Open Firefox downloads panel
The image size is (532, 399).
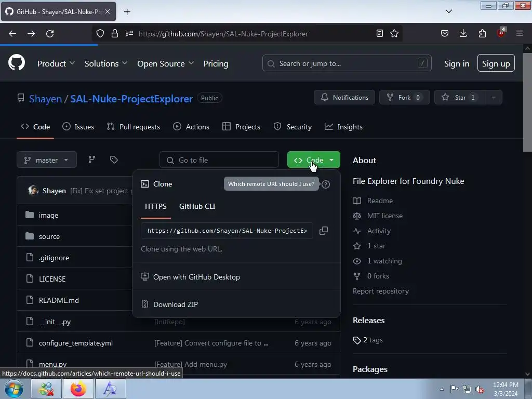(463, 34)
